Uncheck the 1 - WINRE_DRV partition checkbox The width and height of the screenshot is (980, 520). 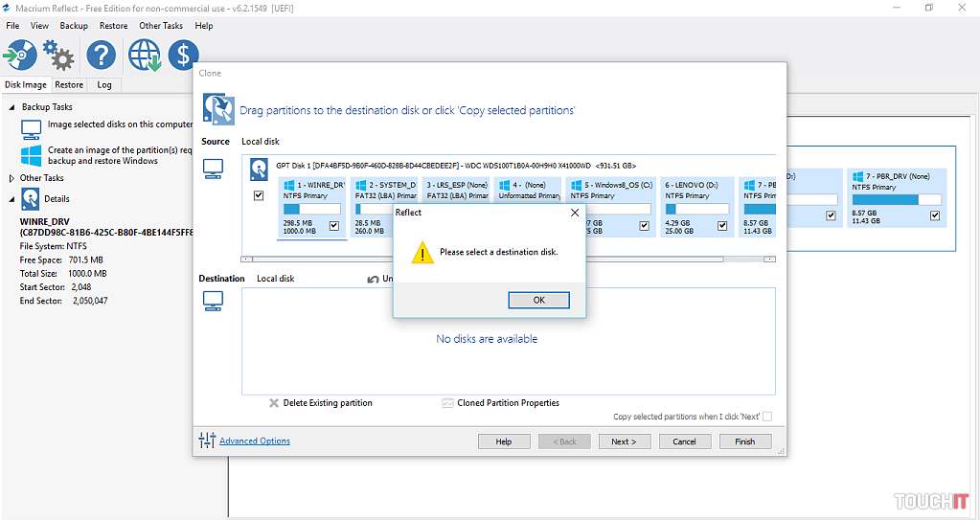(x=333, y=226)
